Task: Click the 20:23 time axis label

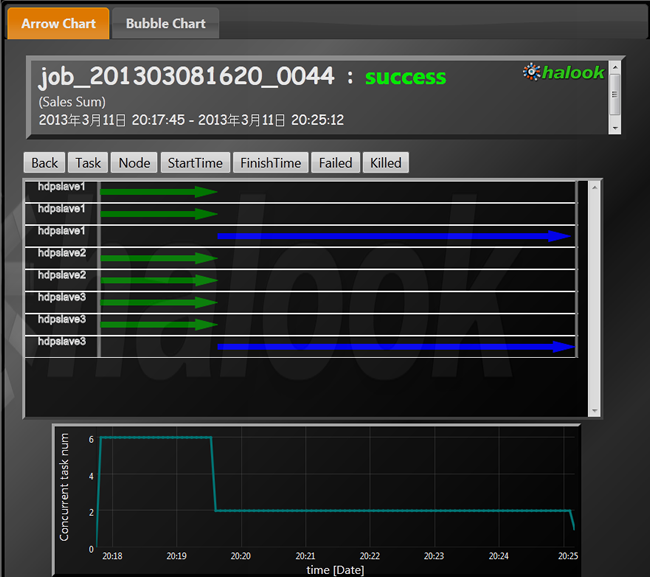Action: tap(434, 556)
